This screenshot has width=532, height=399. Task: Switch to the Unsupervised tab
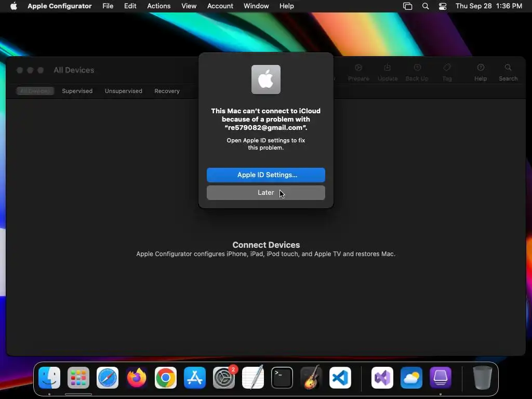tap(124, 91)
